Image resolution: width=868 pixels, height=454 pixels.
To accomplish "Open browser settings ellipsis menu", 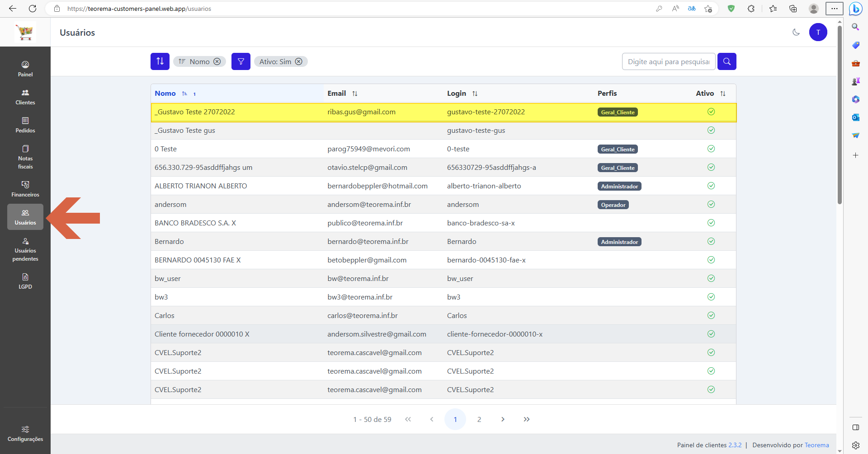I will [835, 9].
